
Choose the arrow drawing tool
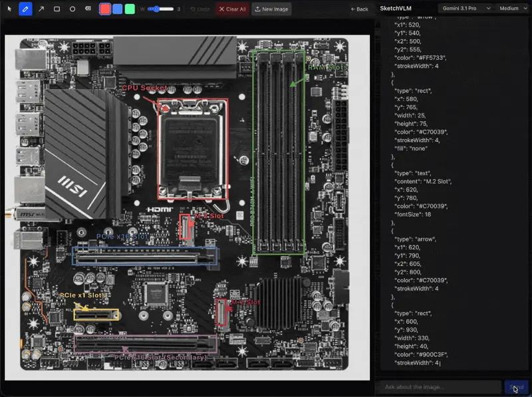[41, 9]
